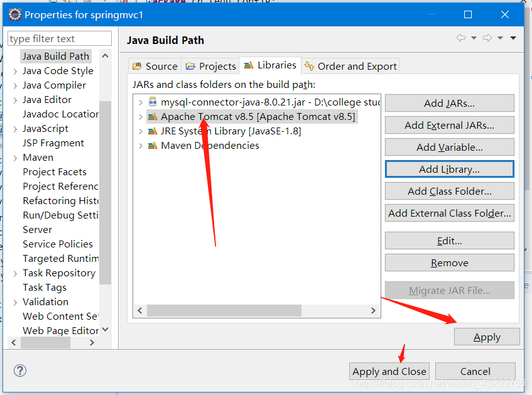Click the Add Class Folder button
The width and height of the screenshot is (532, 395).
450,191
